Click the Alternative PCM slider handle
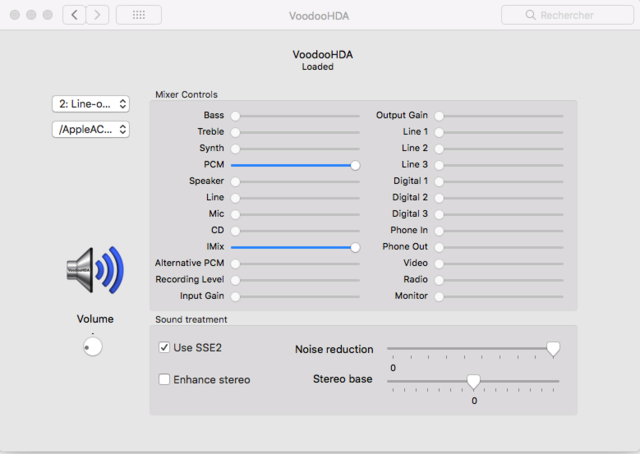 [235, 264]
